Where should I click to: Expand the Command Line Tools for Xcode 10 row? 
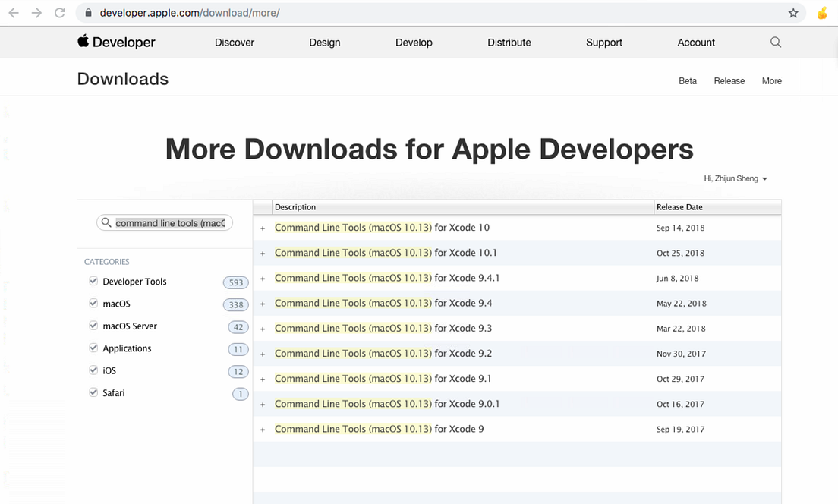pos(263,228)
